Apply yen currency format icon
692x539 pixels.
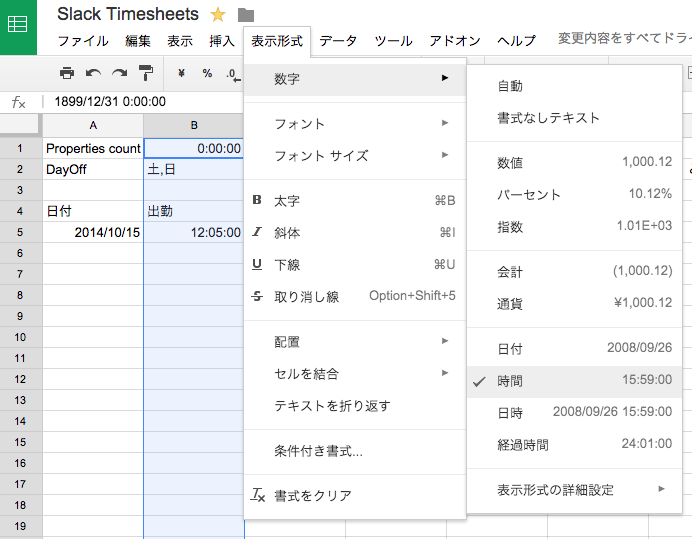pos(181,73)
